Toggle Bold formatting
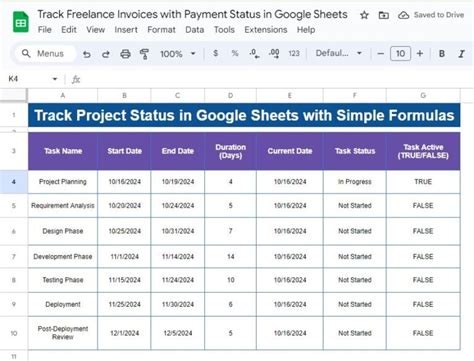 442,54
